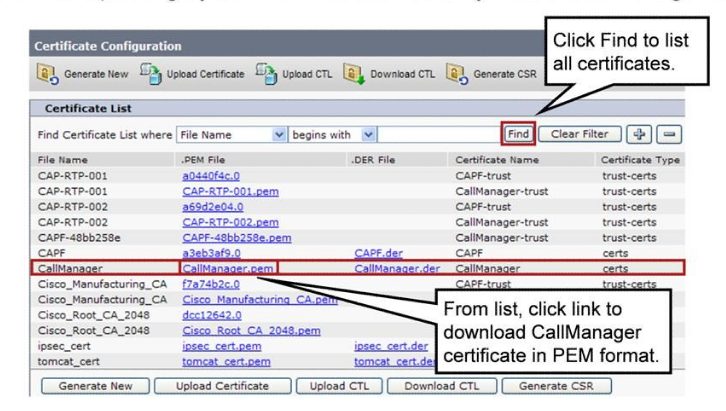
Task: Open the a3eb3af9.0 PEM link
Action: (x=211, y=253)
